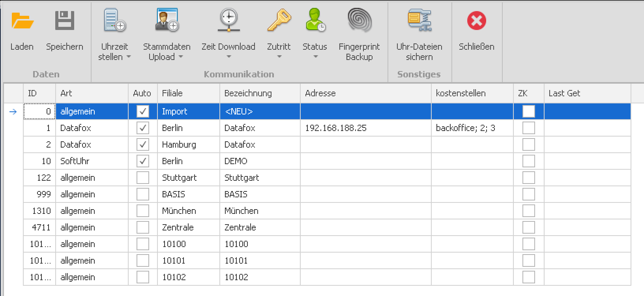The width and height of the screenshot is (644, 296).
Task: Click the Zutritt key icon
Action: point(279,21)
